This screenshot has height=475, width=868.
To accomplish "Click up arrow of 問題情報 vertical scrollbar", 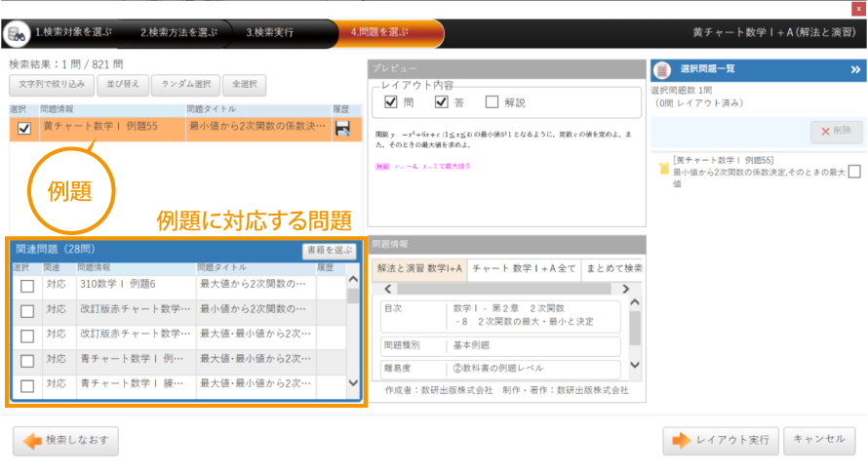I will coord(635,302).
